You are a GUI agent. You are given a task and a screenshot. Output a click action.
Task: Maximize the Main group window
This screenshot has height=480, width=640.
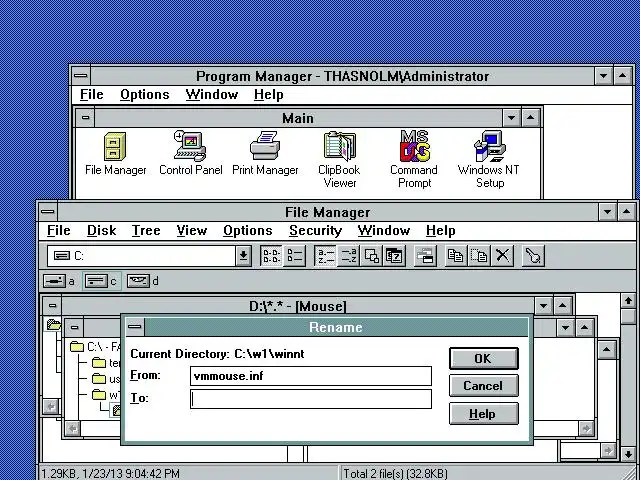[530, 118]
